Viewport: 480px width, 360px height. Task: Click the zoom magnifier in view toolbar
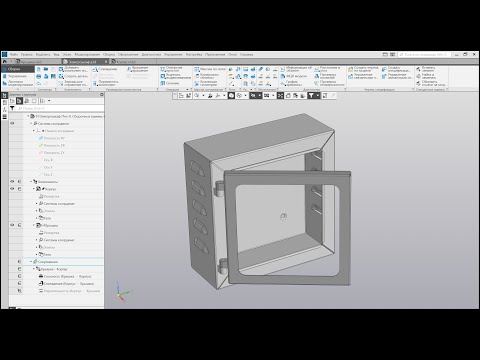coord(196,96)
